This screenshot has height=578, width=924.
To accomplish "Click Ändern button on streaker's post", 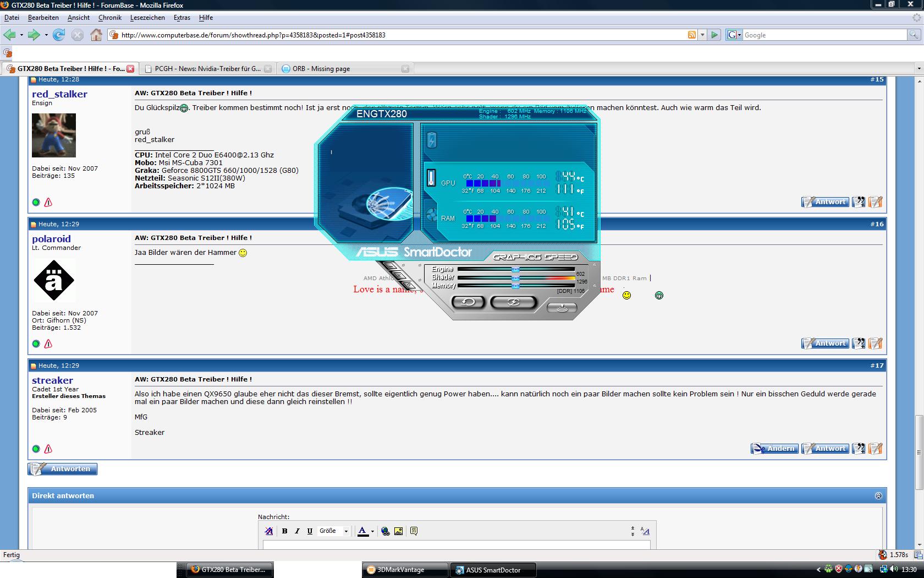I will (774, 449).
